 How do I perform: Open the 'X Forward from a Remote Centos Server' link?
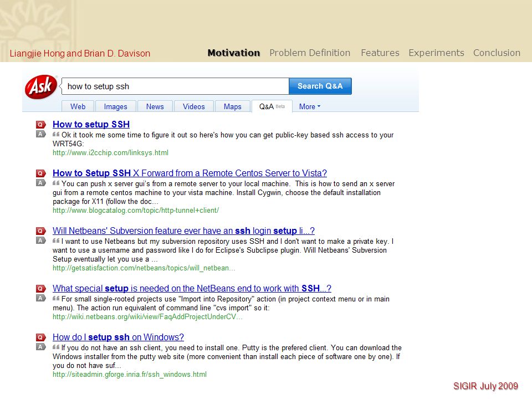[190, 173]
